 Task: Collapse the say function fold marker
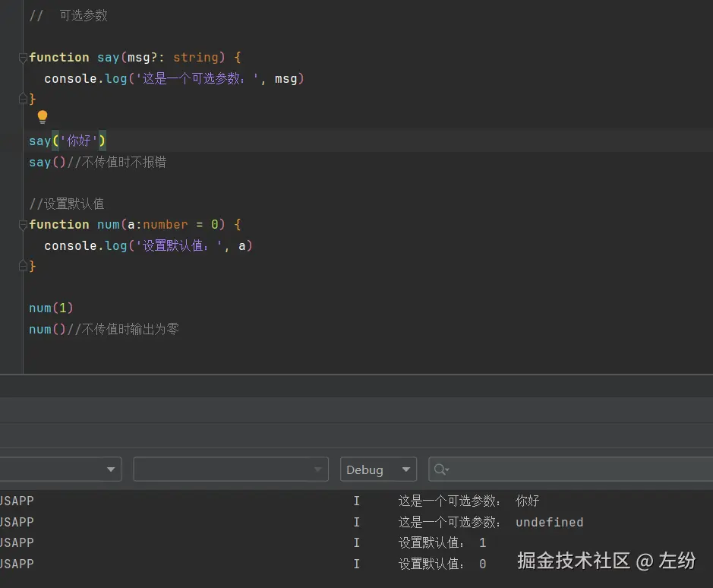23,57
